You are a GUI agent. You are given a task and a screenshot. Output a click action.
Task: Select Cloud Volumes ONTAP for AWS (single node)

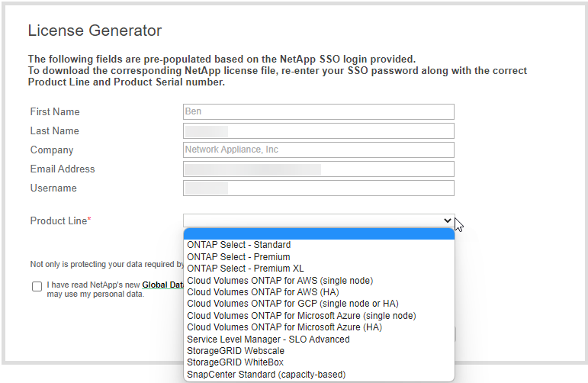pyautogui.click(x=279, y=280)
